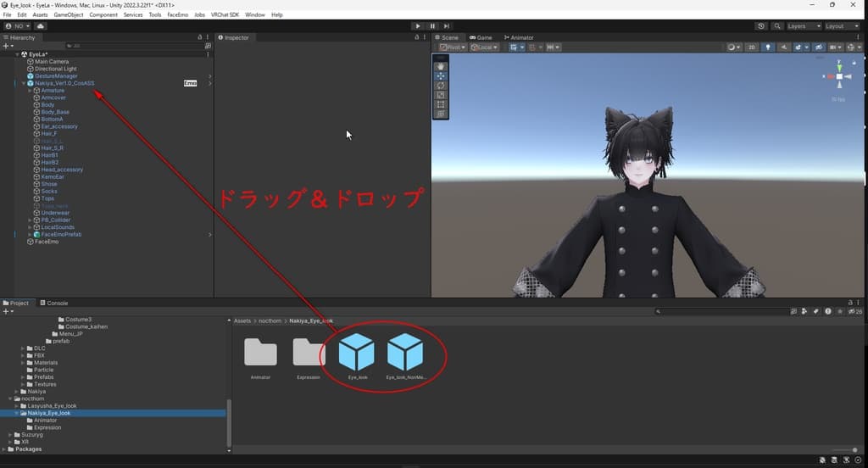Screen dimensions: 868x468
Task: Switch to the Animator tab
Action: [518, 37]
